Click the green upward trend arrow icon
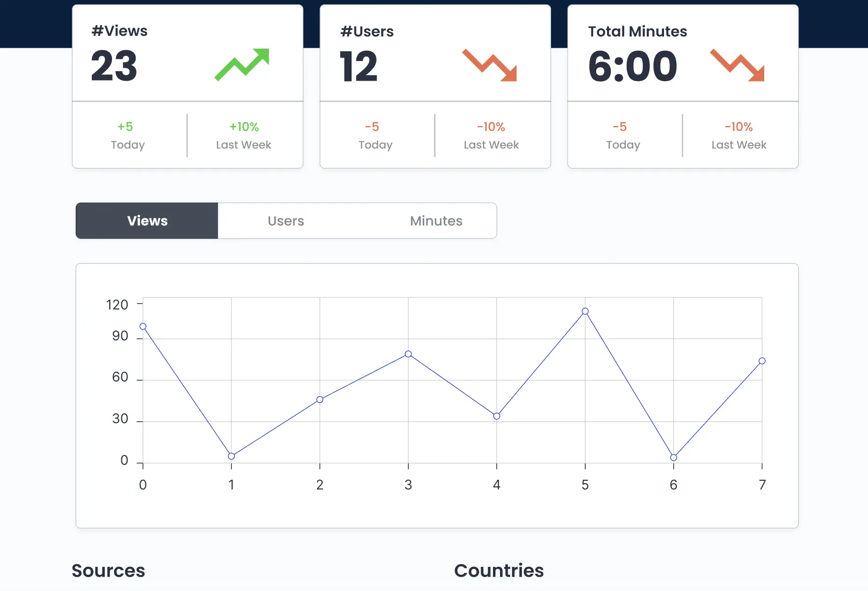The height and width of the screenshot is (591, 868). tap(242, 64)
